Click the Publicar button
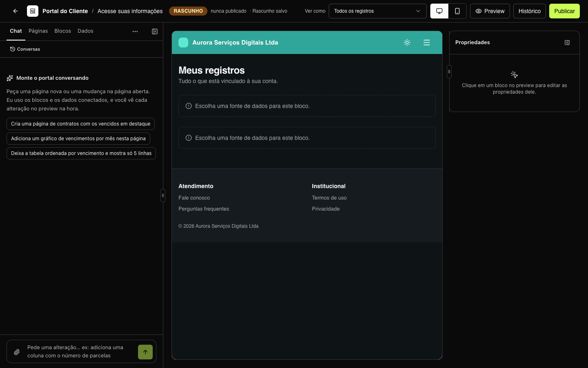588x368 pixels. (564, 11)
